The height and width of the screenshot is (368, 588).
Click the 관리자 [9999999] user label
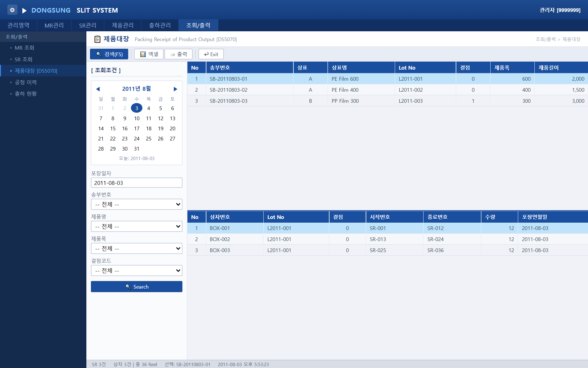[560, 10]
